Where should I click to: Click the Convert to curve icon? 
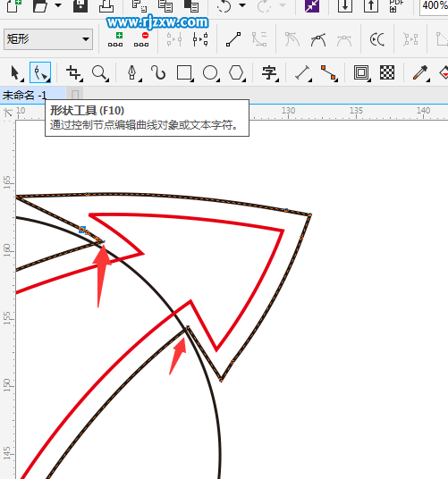coord(259,39)
